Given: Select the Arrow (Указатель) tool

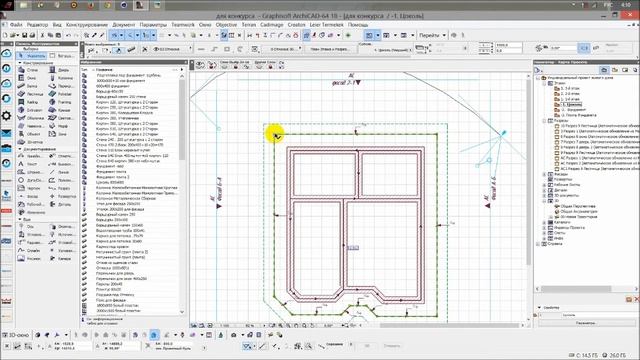Looking at the screenshot, I should [x=31, y=56].
